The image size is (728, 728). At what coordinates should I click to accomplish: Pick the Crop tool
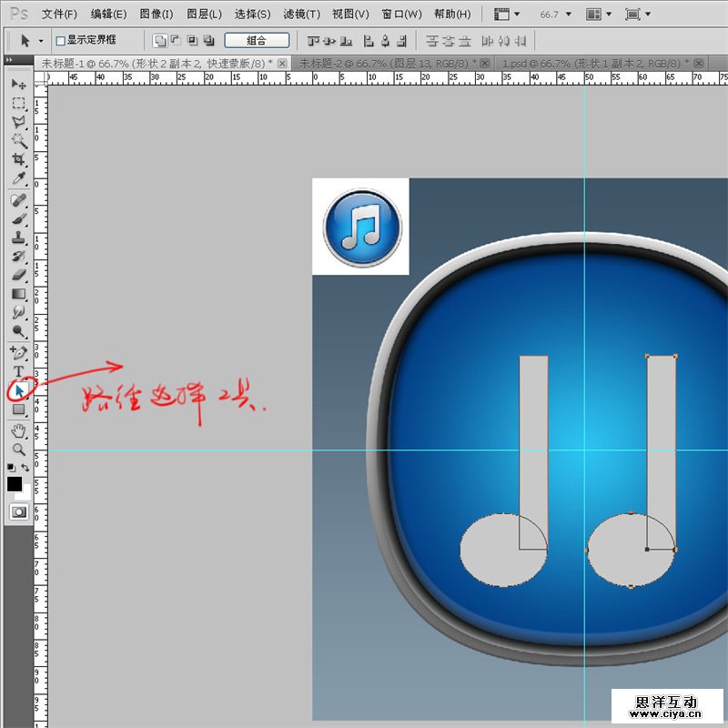18,160
